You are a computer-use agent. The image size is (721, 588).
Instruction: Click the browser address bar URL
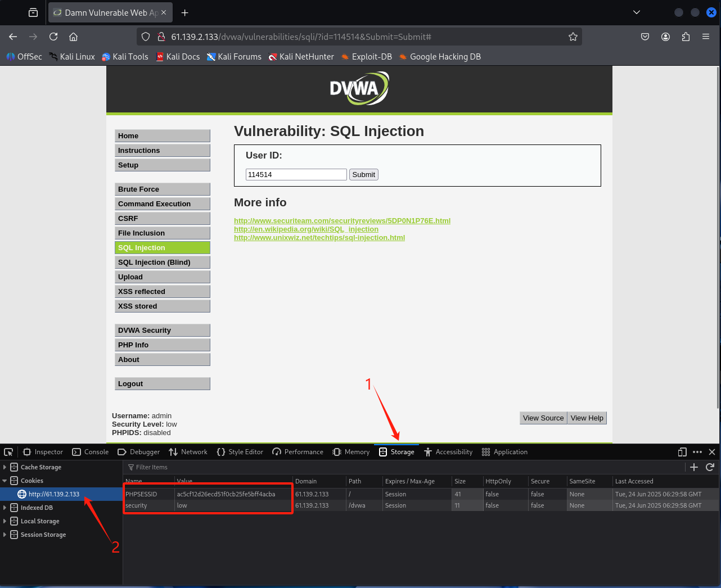[301, 37]
